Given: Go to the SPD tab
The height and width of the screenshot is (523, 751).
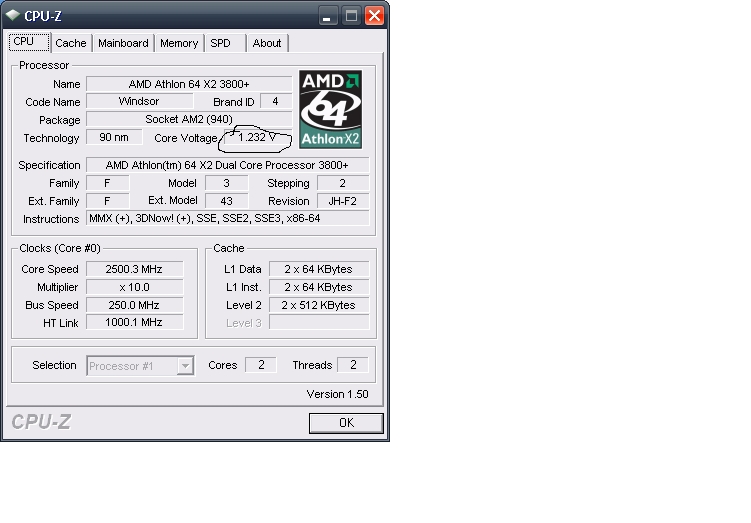Looking at the screenshot, I should click(x=225, y=43).
